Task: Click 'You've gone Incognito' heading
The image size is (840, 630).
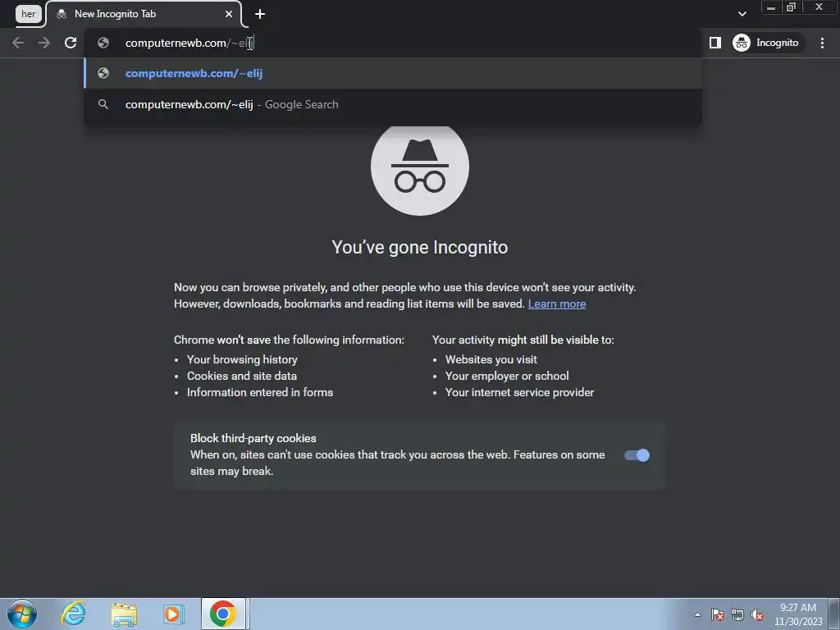Action: click(420, 248)
